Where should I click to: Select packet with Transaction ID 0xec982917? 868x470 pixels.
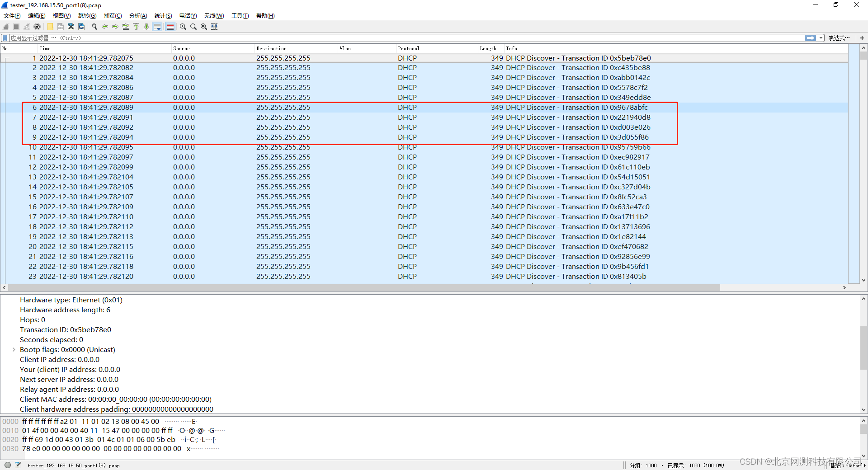[425, 157]
